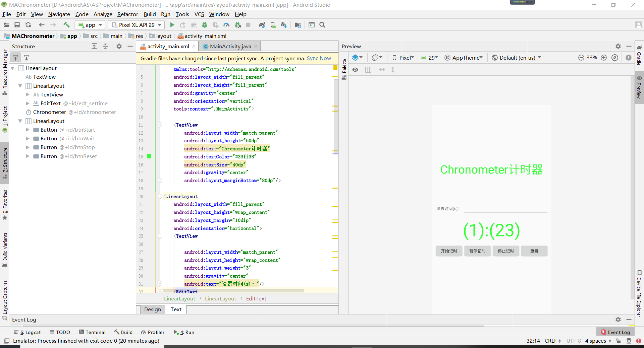Open the Profiler tool

point(227,25)
